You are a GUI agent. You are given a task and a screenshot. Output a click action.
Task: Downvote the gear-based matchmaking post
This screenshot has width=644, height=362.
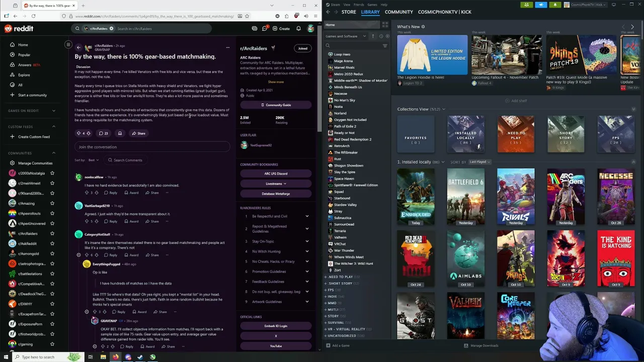(x=89, y=133)
